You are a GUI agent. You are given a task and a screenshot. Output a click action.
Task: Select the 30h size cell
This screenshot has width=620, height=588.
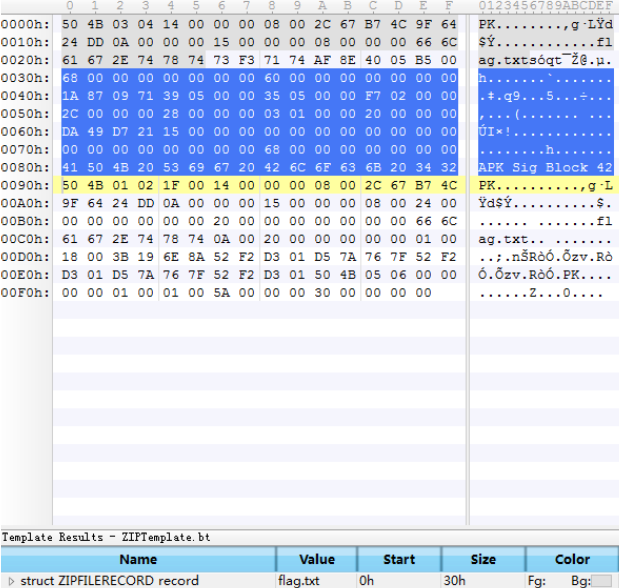click(454, 581)
